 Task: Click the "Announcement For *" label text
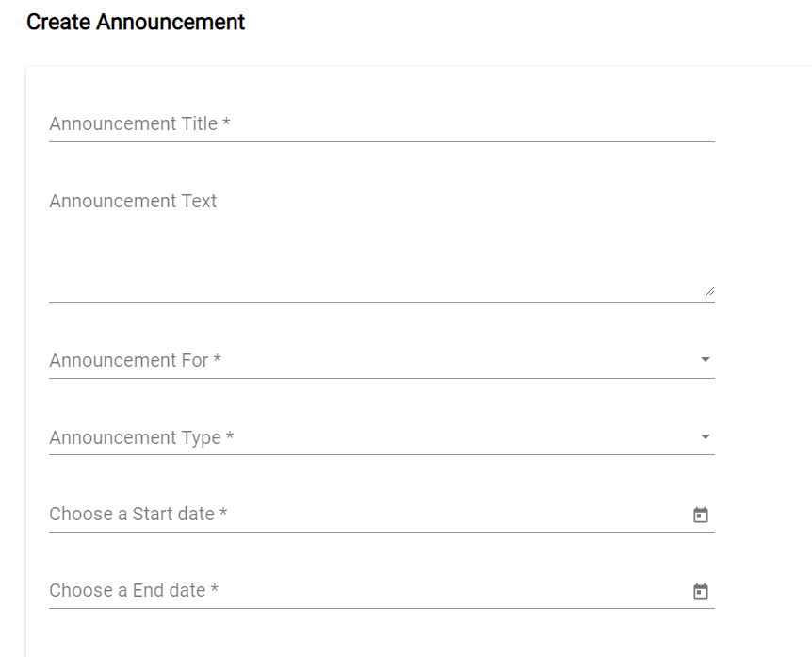pyautogui.click(x=129, y=360)
